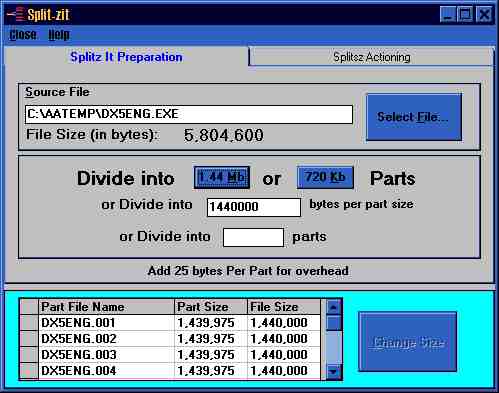
Task: Click the Part Size column header
Action: [211, 307]
